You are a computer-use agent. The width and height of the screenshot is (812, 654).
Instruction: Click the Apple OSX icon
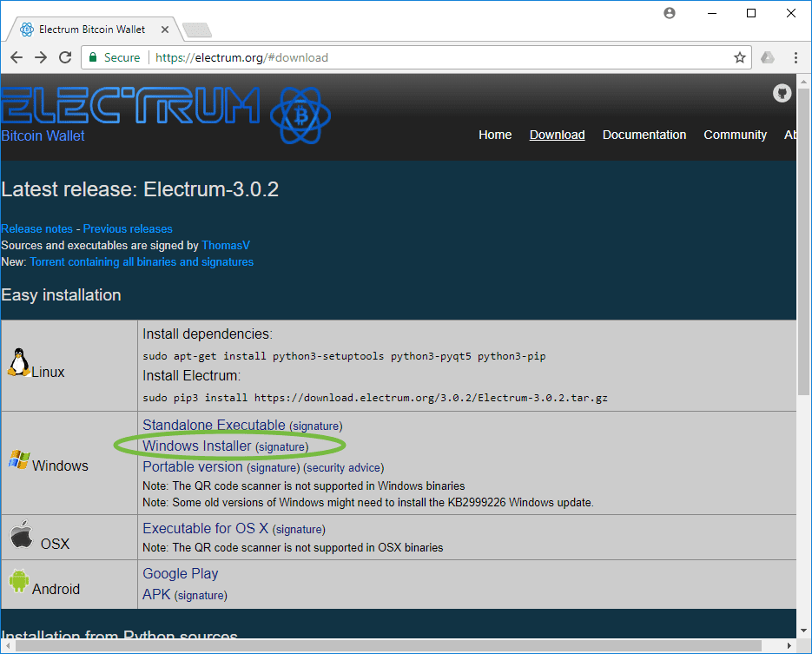(x=22, y=534)
